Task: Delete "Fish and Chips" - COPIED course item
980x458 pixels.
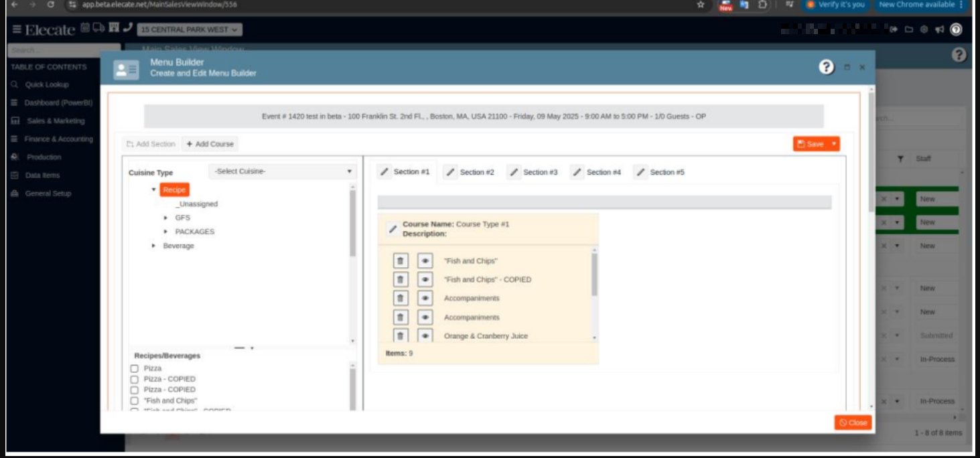Action: point(400,280)
